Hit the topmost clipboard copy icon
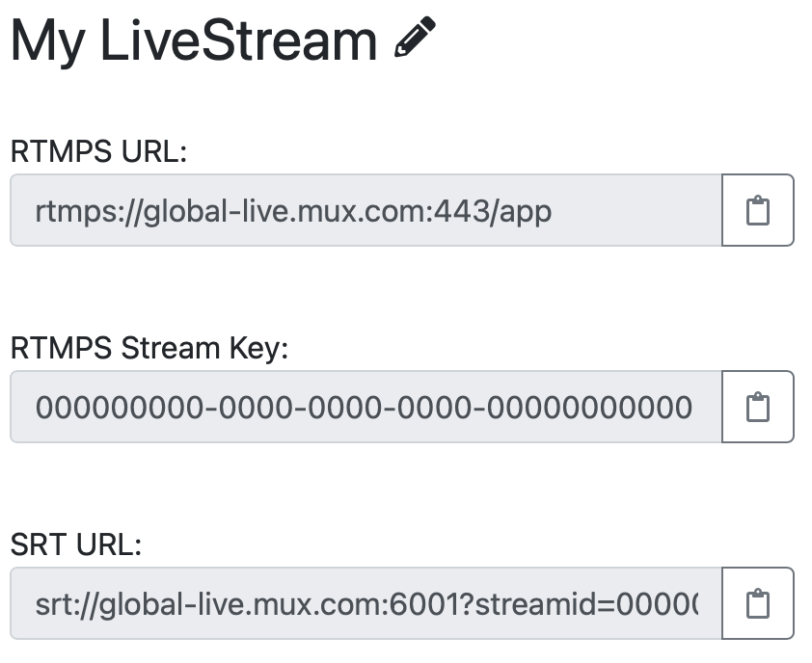 tap(758, 210)
